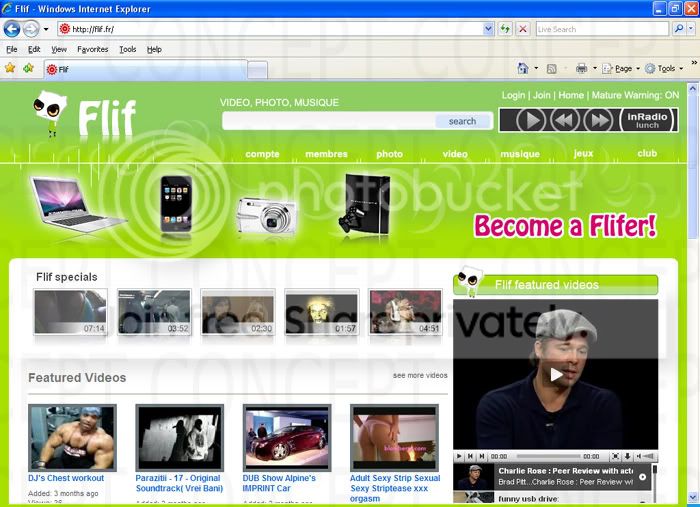Image resolution: width=700 pixels, height=507 pixels.
Task: Open a new blank tab
Action: tap(258, 70)
